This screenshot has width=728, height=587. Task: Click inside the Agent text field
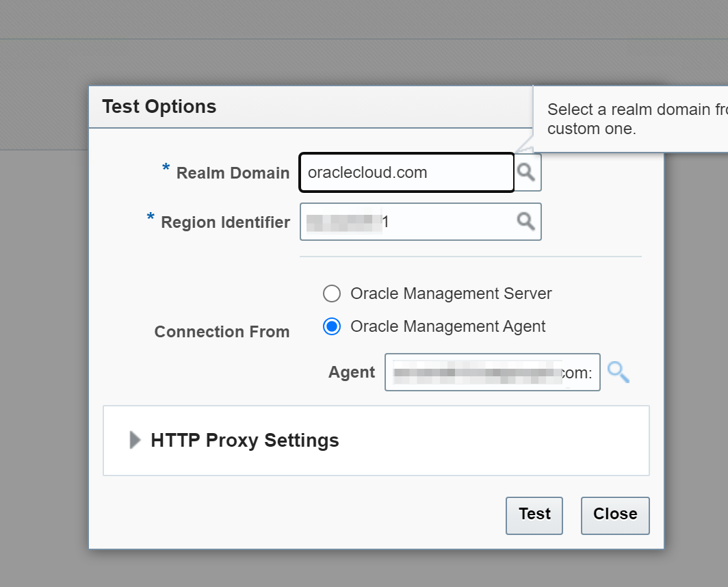(491, 372)
